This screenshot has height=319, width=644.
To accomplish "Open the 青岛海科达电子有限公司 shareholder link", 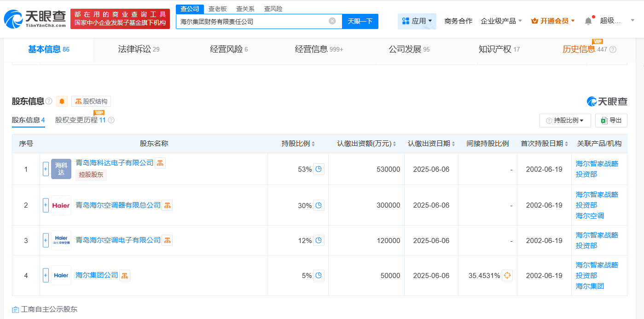I will coord(115,162).
